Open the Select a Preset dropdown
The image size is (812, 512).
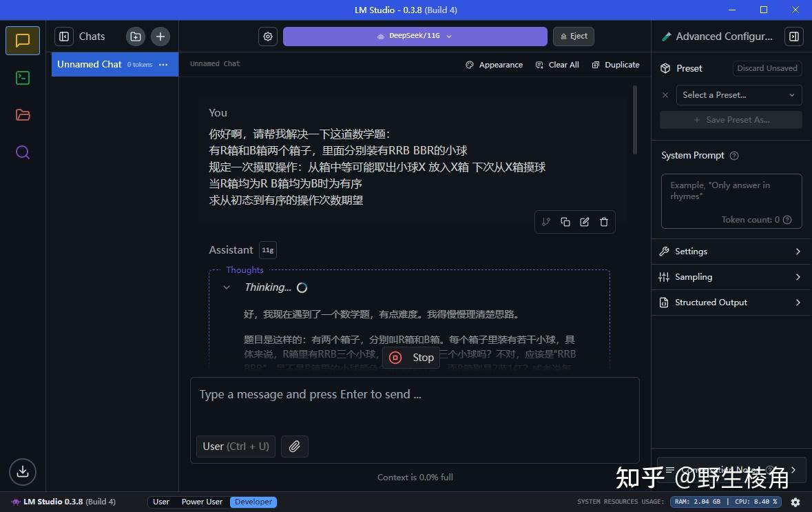739,95
